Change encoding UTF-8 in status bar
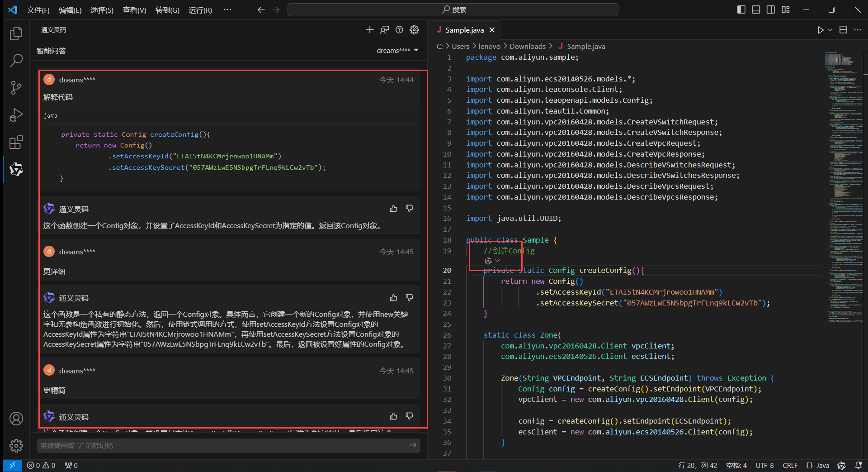This screenshot has width=868, height=472. [764, 465]
